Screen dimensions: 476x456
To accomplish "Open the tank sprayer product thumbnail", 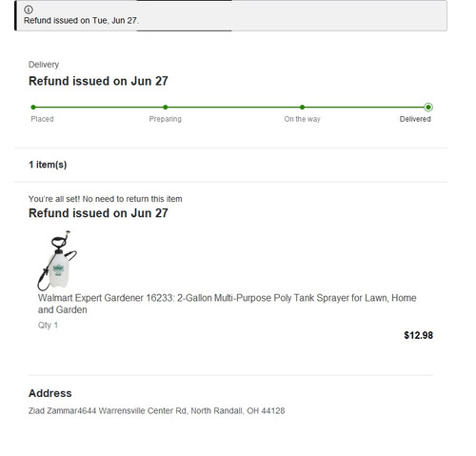I will tap(57, 261).
